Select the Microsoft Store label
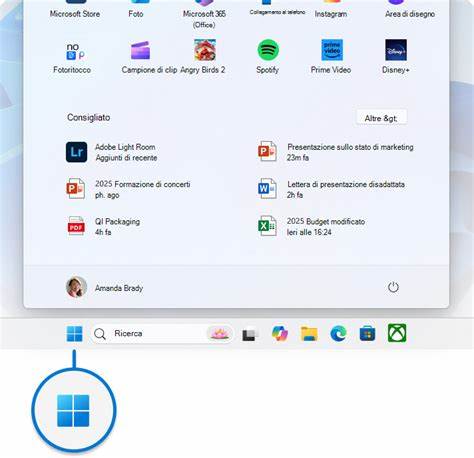Viewport: 474px width, 458px height. [x=75, y=14]
